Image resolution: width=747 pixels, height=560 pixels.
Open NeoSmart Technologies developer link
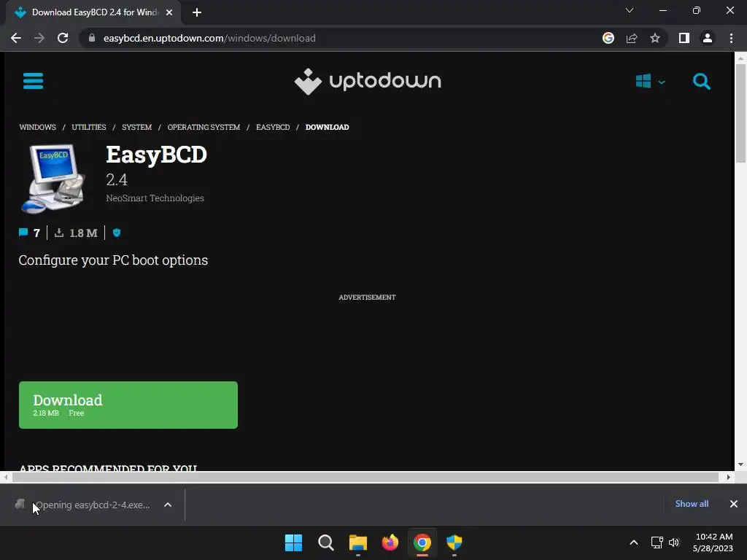coord(155,198)
